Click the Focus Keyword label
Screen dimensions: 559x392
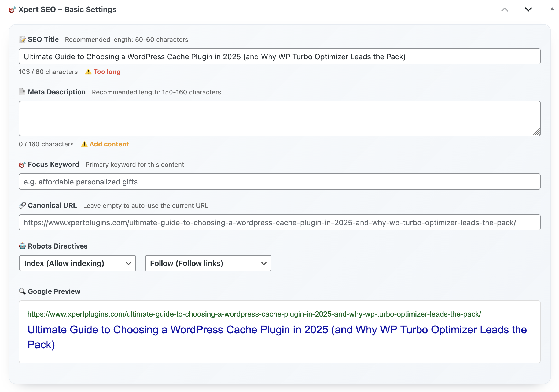point(54,164)
